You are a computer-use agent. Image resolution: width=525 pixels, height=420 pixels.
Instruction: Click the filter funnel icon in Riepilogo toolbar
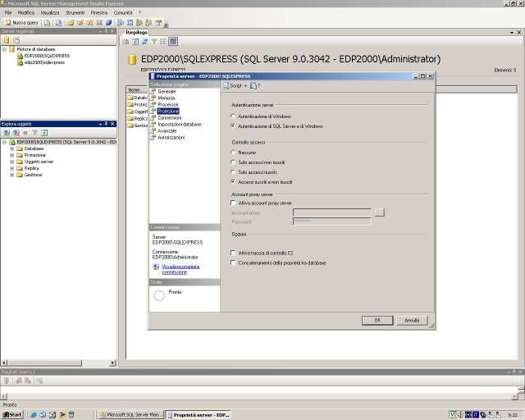point(154,42)
